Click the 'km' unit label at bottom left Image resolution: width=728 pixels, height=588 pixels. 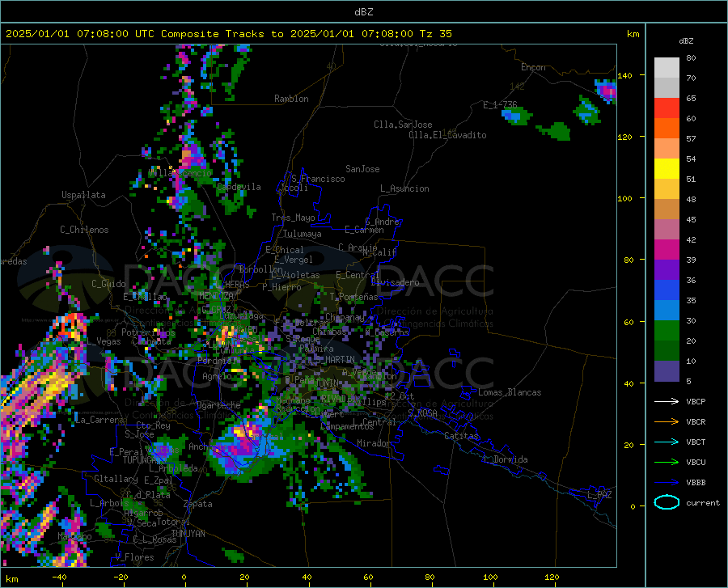click(x=11, y=579)
